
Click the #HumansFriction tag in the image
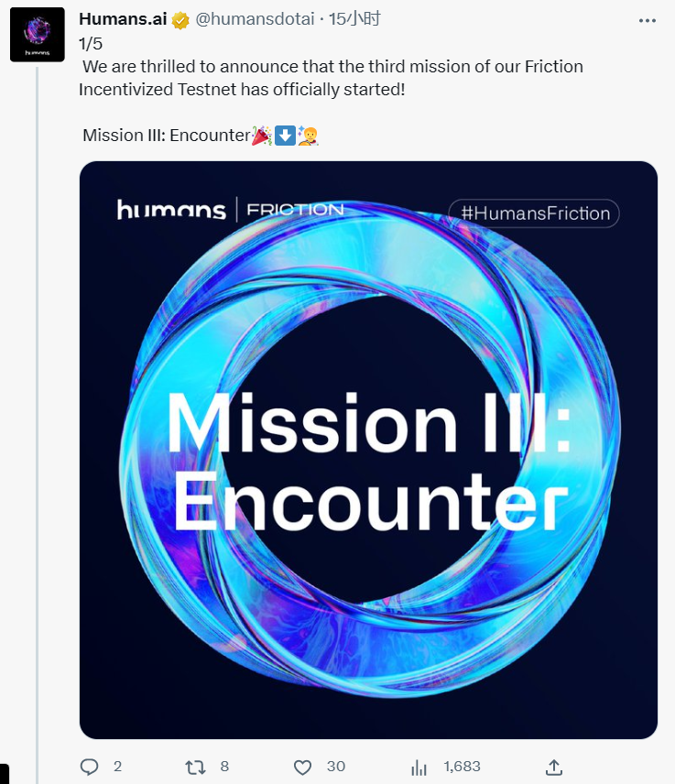pos(535,213)
